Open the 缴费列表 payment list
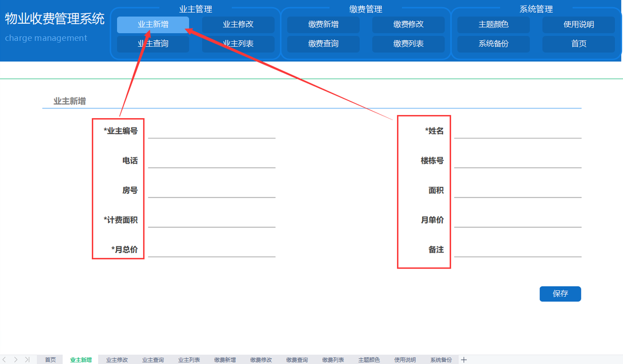The image size is (623, 364). pos(408,44)
